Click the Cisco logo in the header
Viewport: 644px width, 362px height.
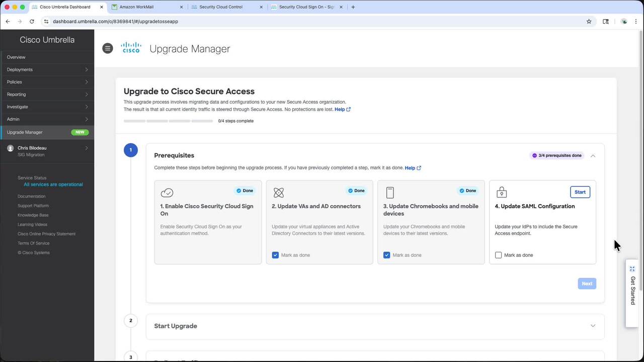[x=131, y=48]
